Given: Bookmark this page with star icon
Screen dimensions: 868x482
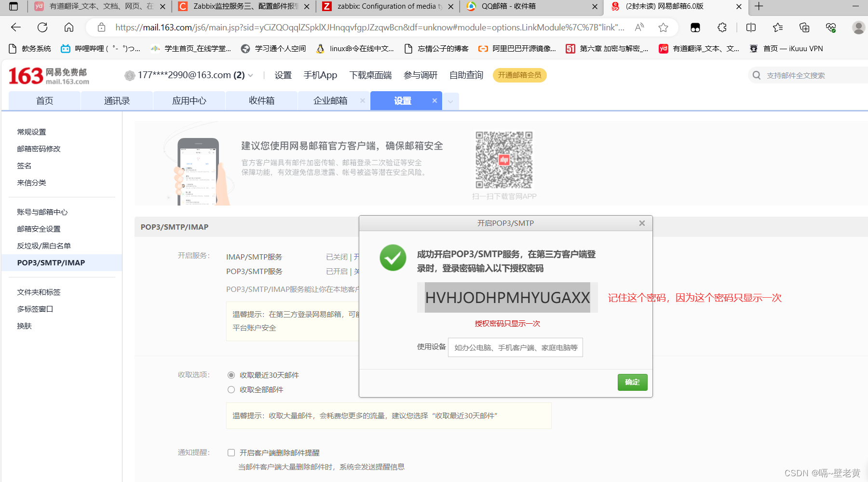Looking at the screenshot, I should 664,28.
